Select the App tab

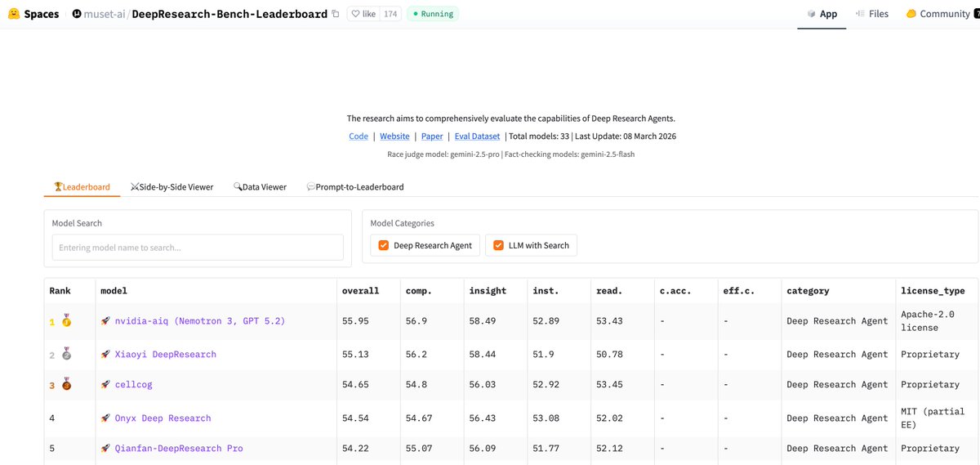point(822,14)
